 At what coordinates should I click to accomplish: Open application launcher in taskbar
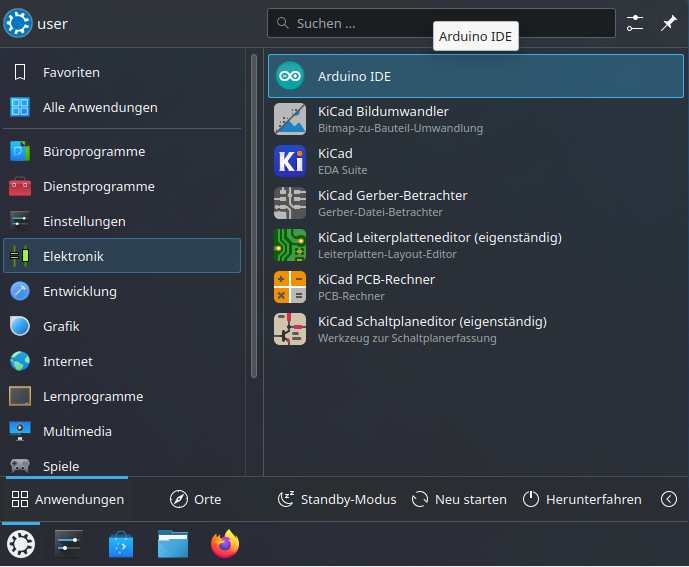click(x=21, y=544)
